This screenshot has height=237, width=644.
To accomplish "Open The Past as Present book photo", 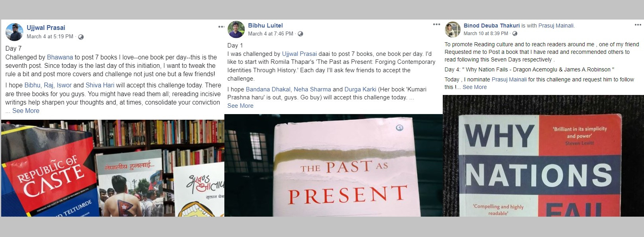I will click(334, 166).
